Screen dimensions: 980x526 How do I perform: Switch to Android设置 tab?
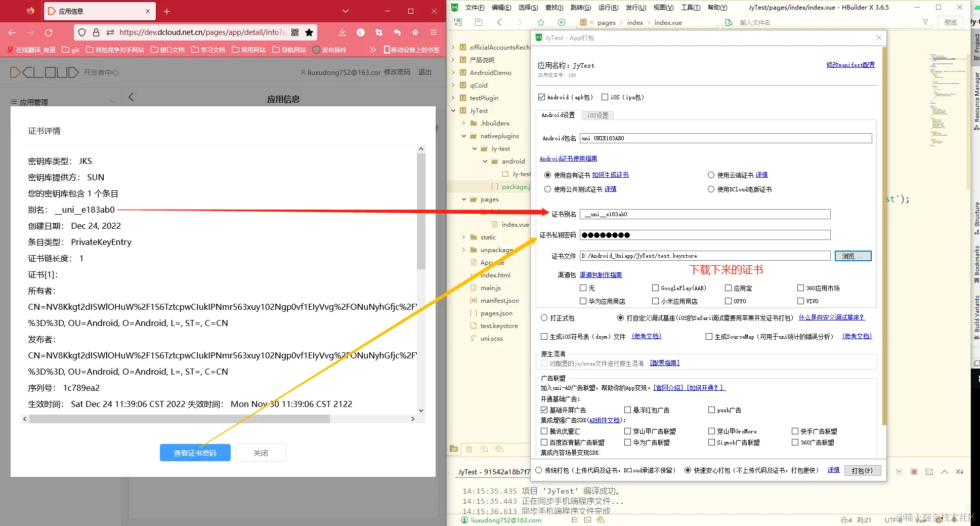[558, 115]
